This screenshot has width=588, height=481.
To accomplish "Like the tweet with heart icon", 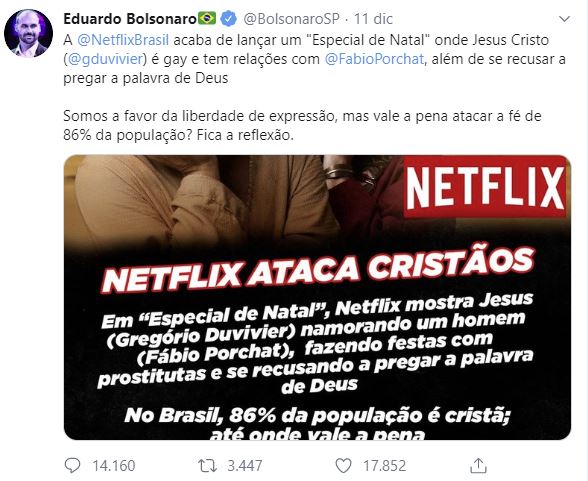I will pyautogui.click(x=343, y=466).
